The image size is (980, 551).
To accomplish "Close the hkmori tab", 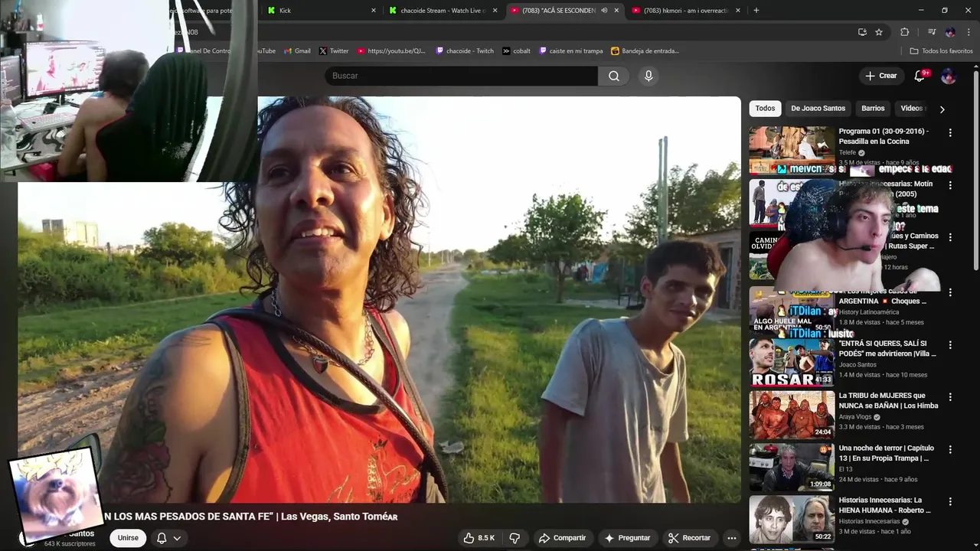I will 738,11.
